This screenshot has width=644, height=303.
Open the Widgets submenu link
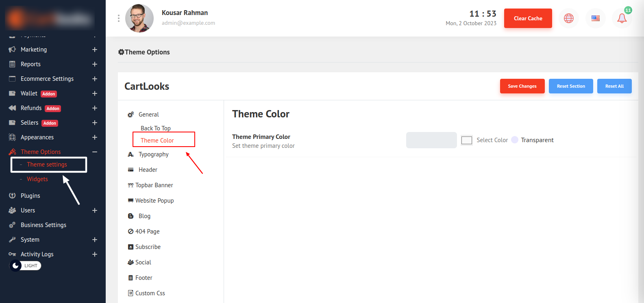pyautogui.click(x=37, y=179)
